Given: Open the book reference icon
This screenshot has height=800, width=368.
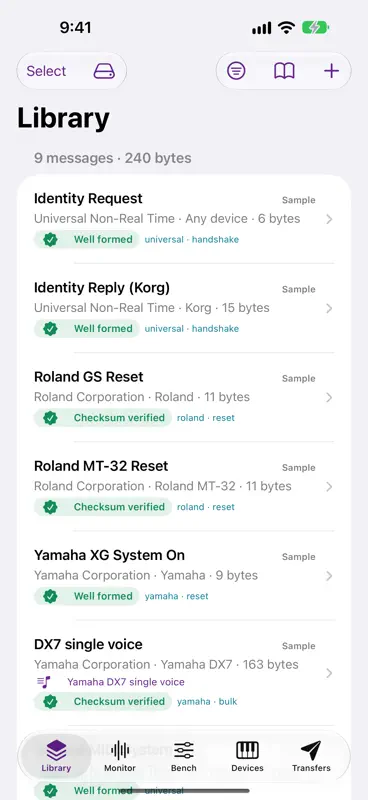Looking at the screenshot, I should pos(284,71).
